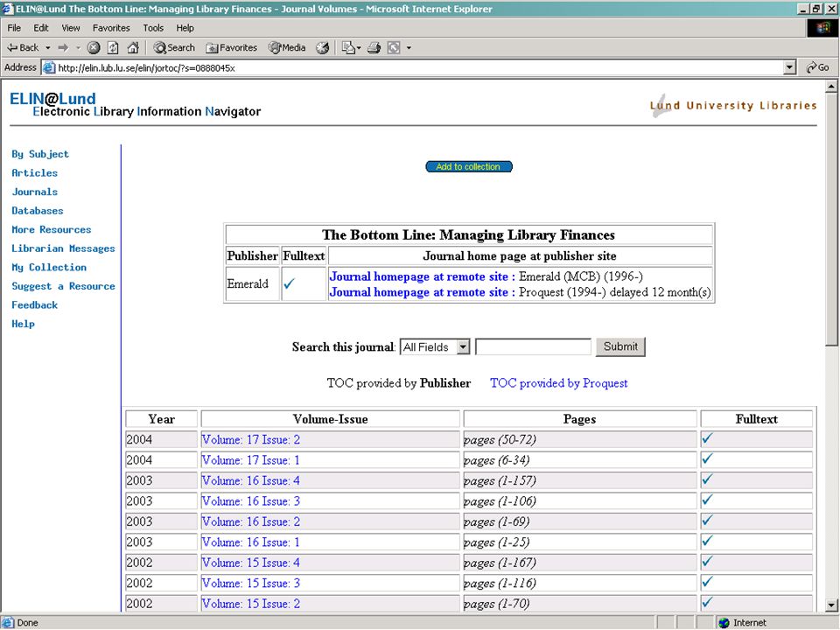Click the Go button beside address bar
Image resolution: width=840 pixels, height=630 pixels.
(x=818, y=67)
